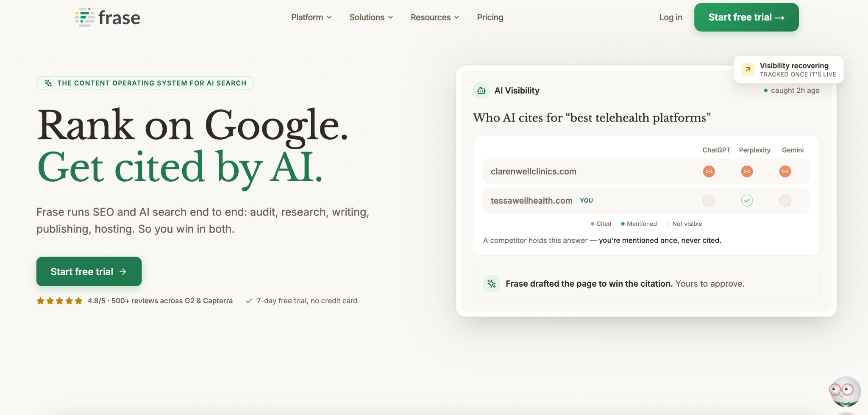
Task: Open the chat assistant avatar with glasses
Action: tap(845, 392)
